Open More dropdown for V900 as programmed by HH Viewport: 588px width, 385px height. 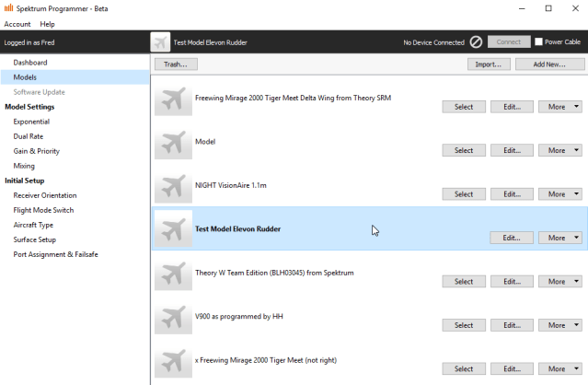click(x=559, y=325)
